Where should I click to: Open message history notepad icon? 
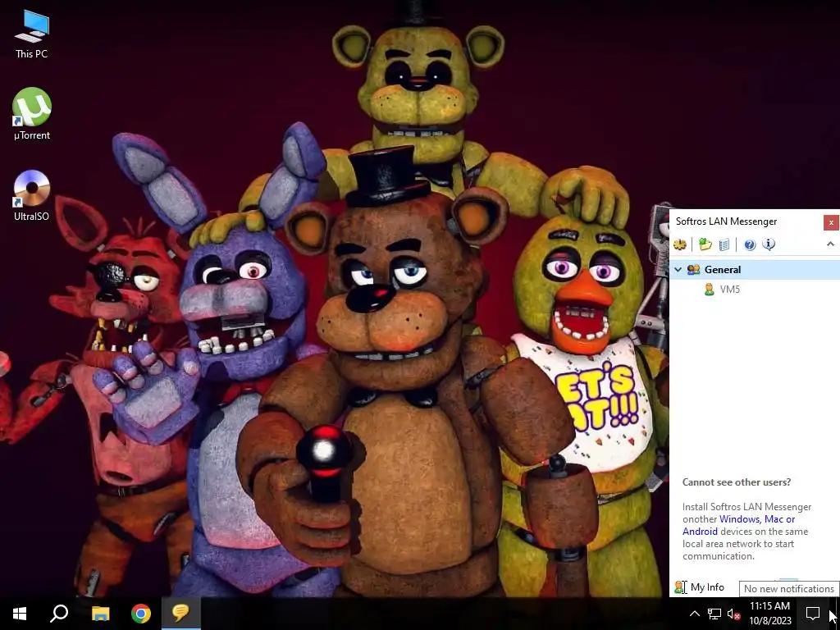click(x=724, y=244)
